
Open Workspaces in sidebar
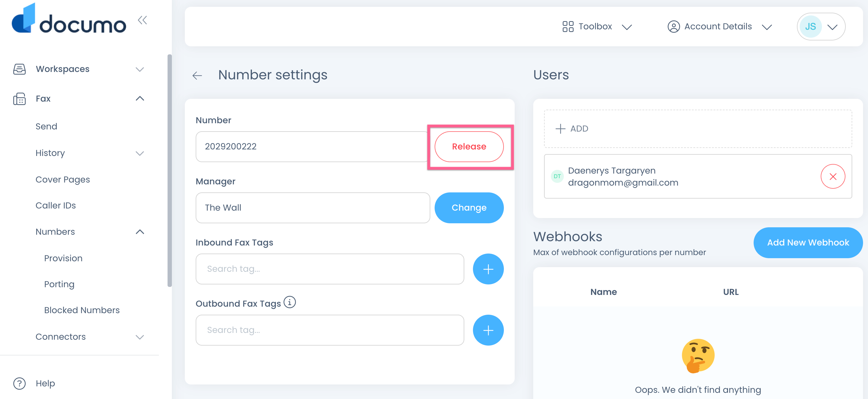[x=63, y=69]
